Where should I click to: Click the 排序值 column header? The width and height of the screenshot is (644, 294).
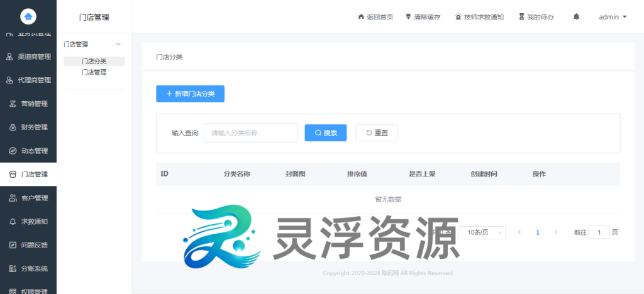coord(357,174)
